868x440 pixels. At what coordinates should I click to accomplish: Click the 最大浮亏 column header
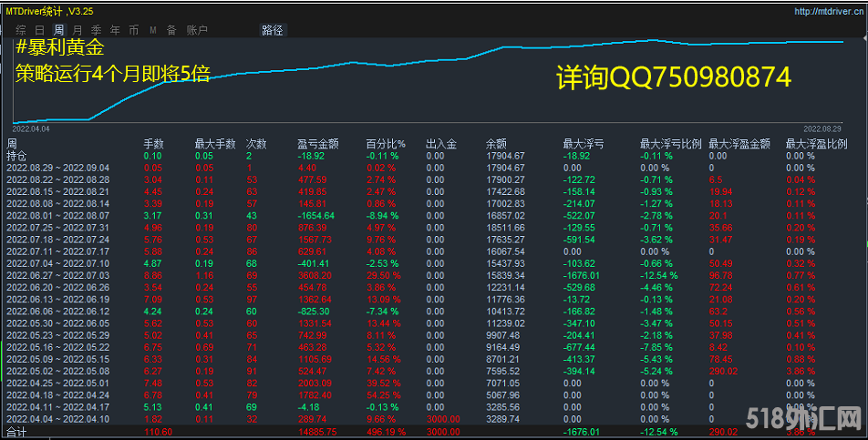[x=584, y=144]
